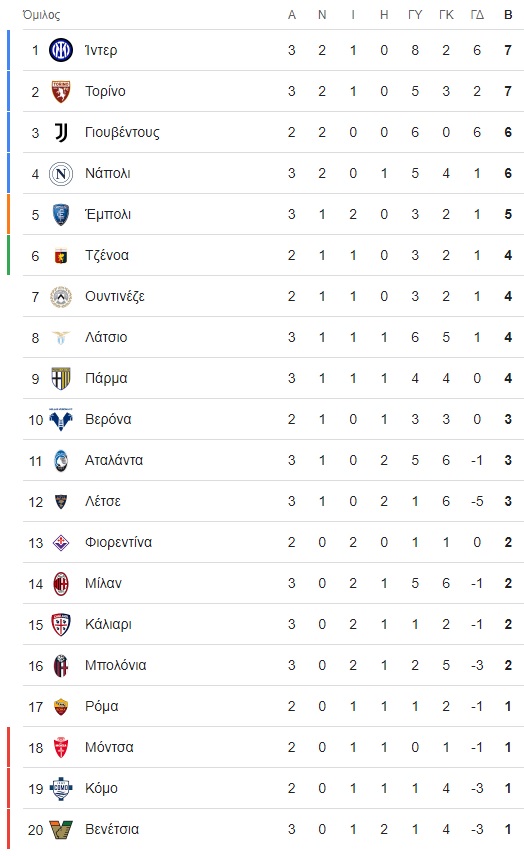Click the Inter club crest icon
Viewport: 524px width, 856px height.
coord(61,50)
